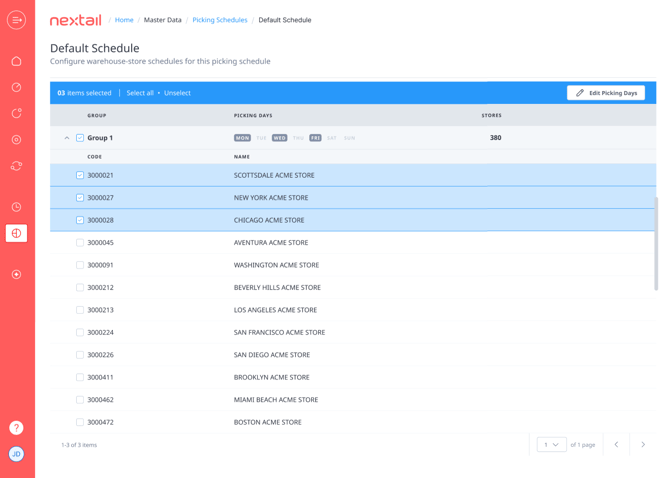670x478 pixels.
Task: Click the GROUP column header
Action: [97, 115]
